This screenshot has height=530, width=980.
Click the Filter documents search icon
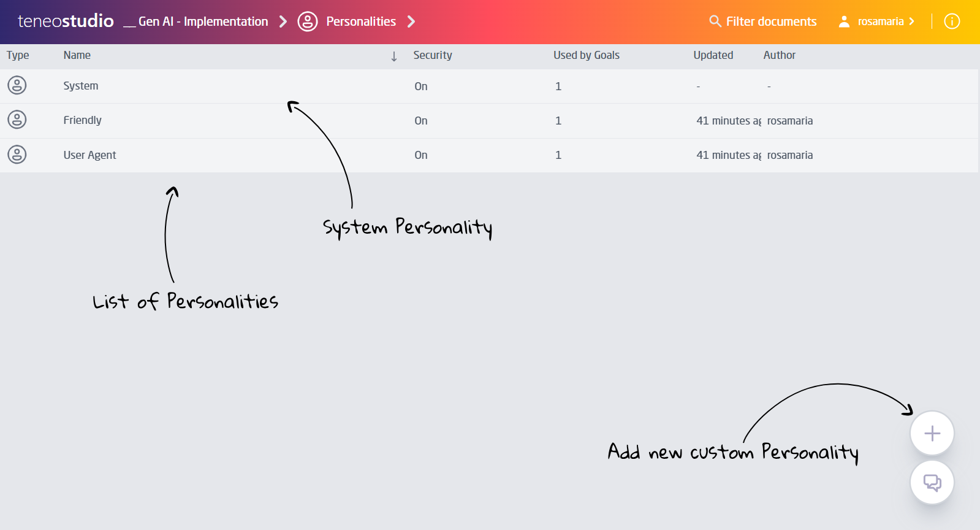715,21
